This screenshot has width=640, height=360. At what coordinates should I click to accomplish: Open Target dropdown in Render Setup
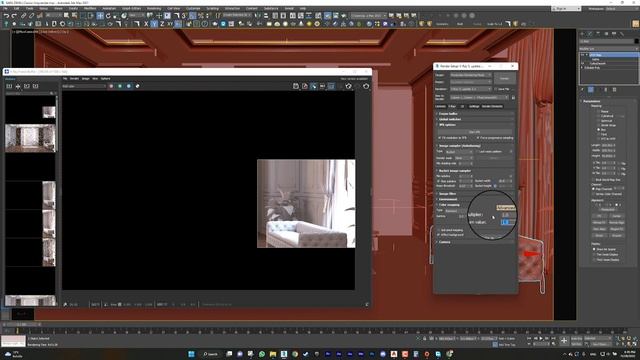(471, 75)
